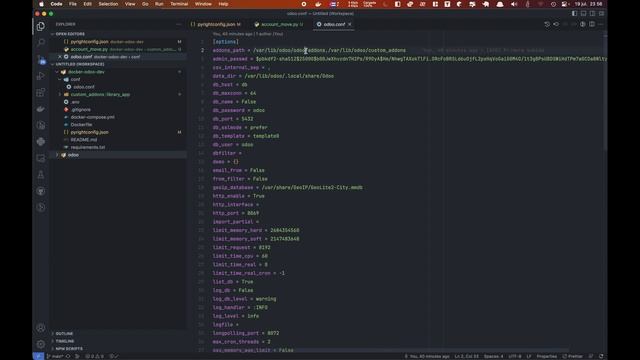Open the Terminal menu

(x=179, y=4)
